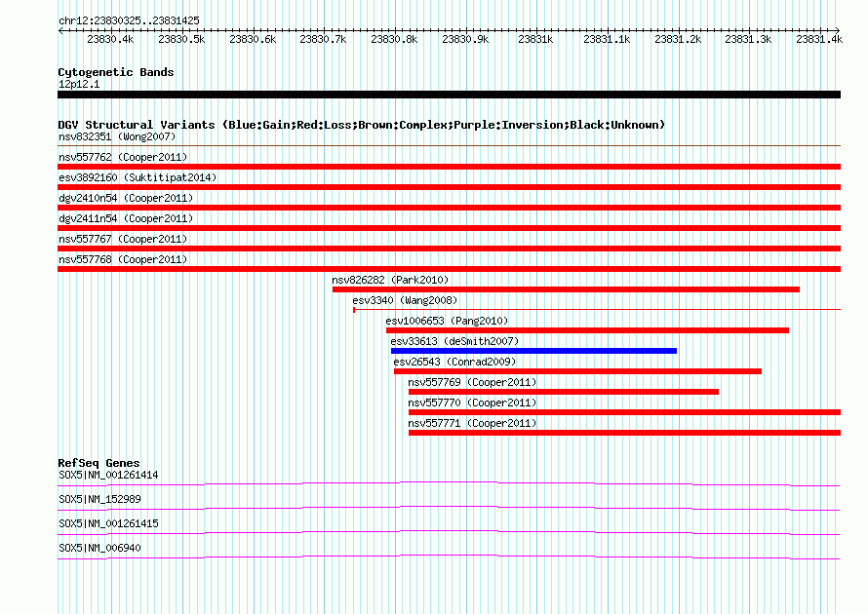This screenshot has height=614, width=868.
Task: Select the nsv557767 (Cooper2011) label
Action: [x=123, y=239]
